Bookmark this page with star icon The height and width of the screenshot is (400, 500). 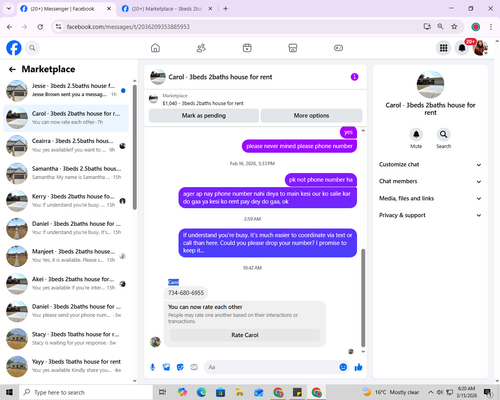click(x=454, y=27)
